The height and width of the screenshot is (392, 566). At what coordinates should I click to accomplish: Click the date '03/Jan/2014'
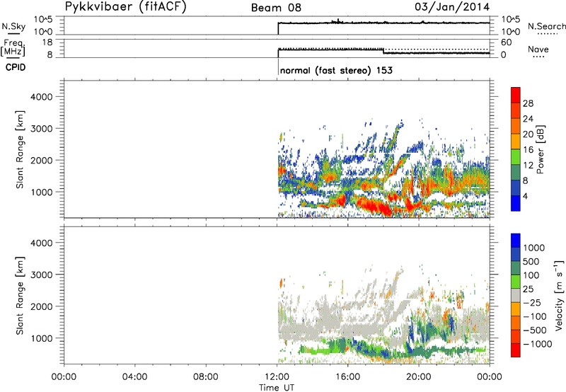click(x=452, y=7)
